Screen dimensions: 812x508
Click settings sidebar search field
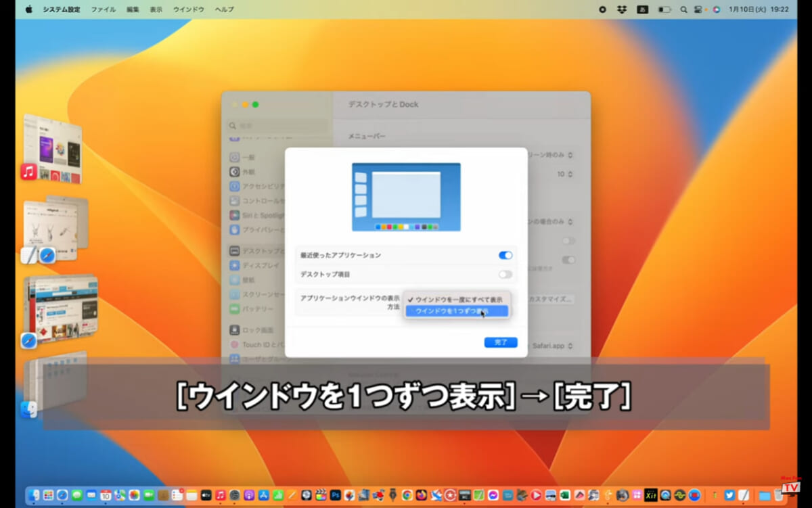[277, 126]
